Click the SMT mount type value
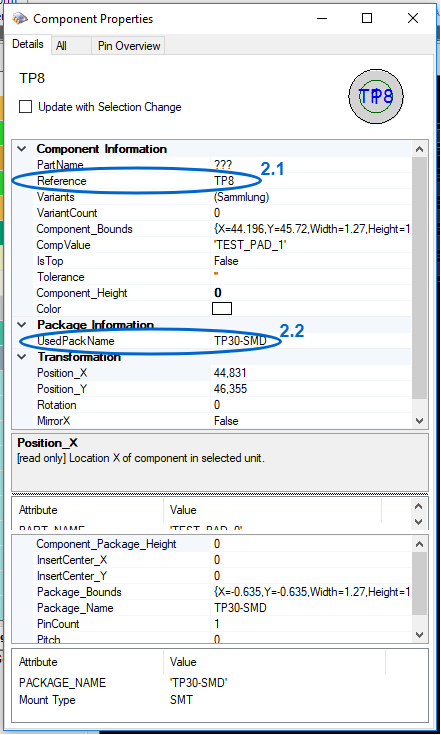This screenshot has height=735, width=441. pos(181,700)
